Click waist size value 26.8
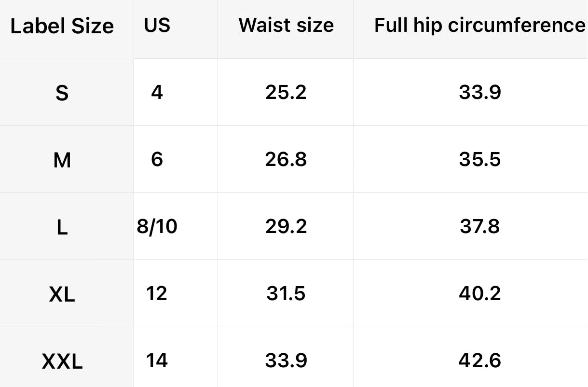This screenshot has height=387, width=588. point(286,159)
